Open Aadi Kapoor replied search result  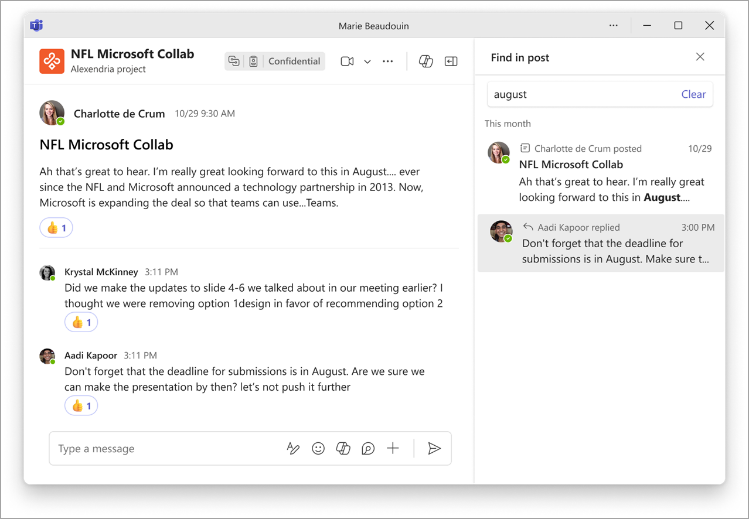point(600,243)
